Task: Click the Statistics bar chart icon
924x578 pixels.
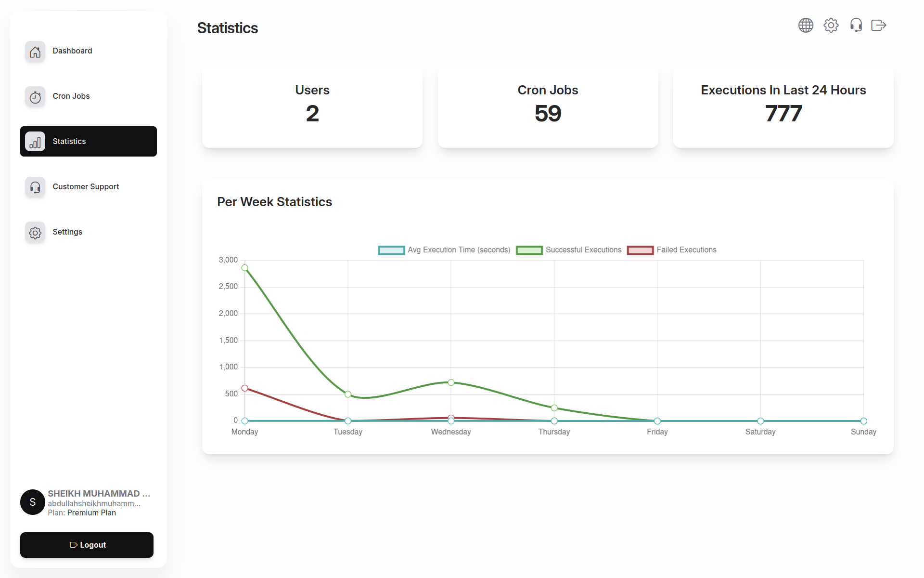Action: (x=35, y=142)
